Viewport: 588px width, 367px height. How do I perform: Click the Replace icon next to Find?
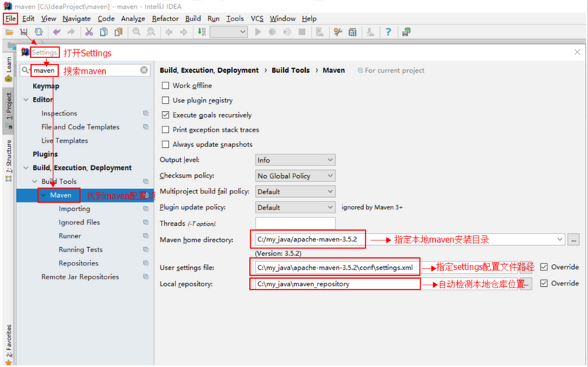click(151, 32)
